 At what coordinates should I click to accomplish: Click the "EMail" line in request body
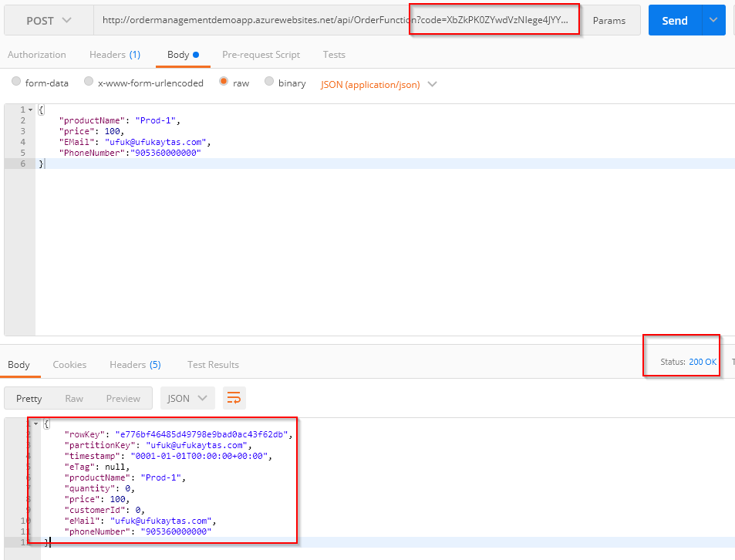pos(135,142)
